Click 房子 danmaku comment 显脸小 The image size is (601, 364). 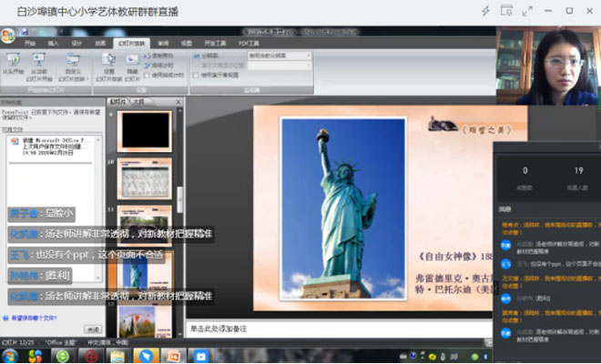click(41, 214)
